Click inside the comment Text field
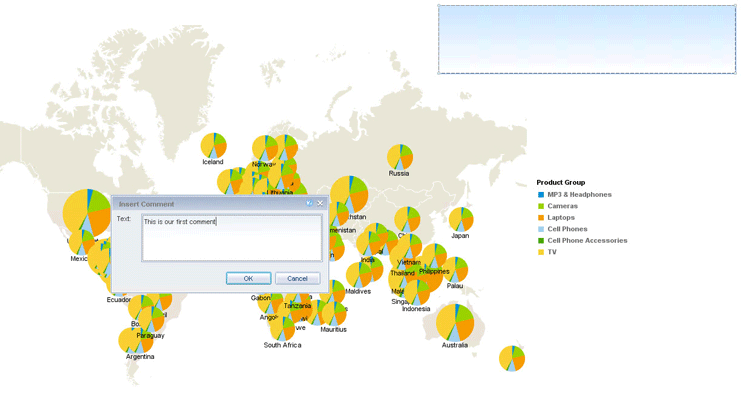Image resolution: width=745 pixels, height=410 pixels. pos(230,238)
